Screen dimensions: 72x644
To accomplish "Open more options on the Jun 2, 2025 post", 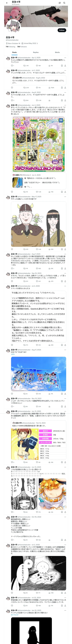I will pyautogui.click(x=65, y=105).
